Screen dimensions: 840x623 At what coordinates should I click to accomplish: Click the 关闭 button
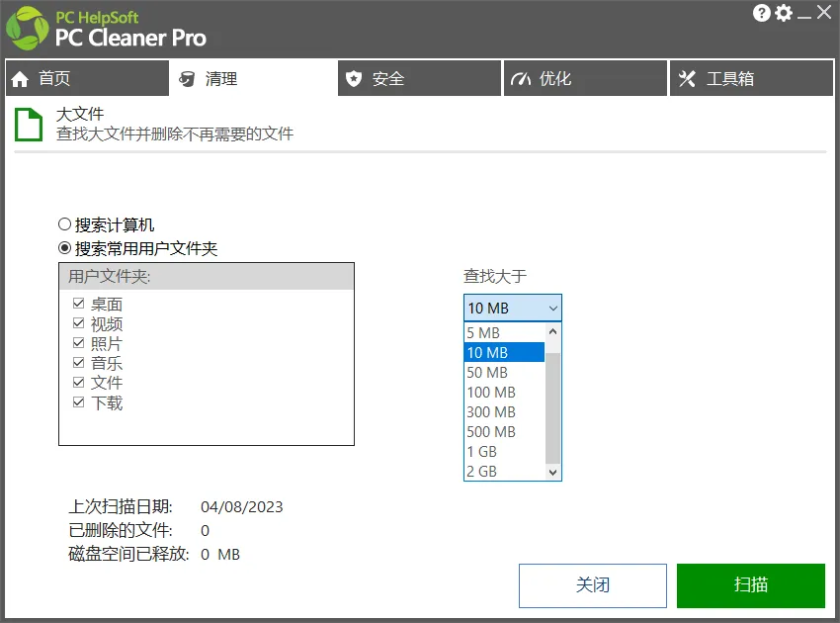point(592,584)
